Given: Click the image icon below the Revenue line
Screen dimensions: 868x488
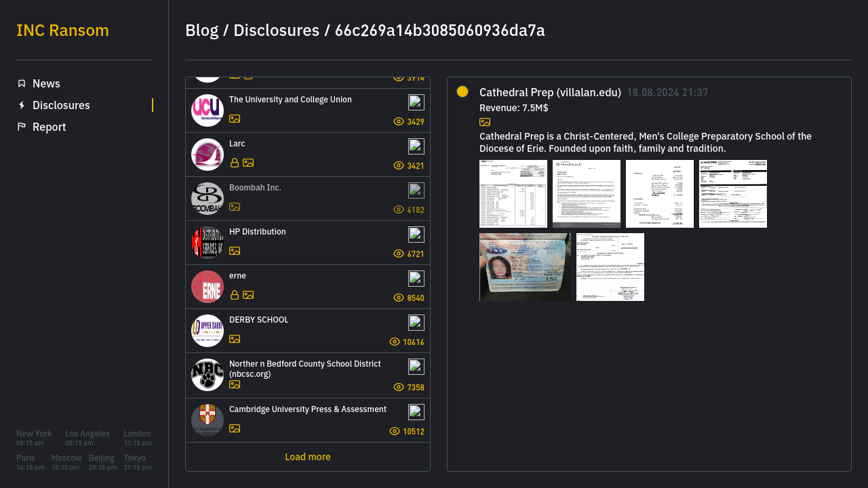Looking at the screenshot, I should pyautogui.click(x=485, y=122).
